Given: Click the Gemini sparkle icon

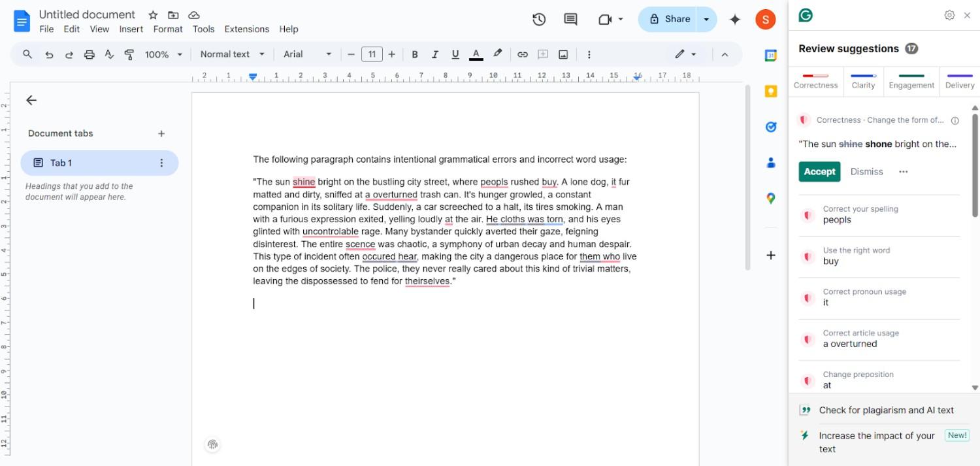Looking at the screenshot, I should coord(735,20).
